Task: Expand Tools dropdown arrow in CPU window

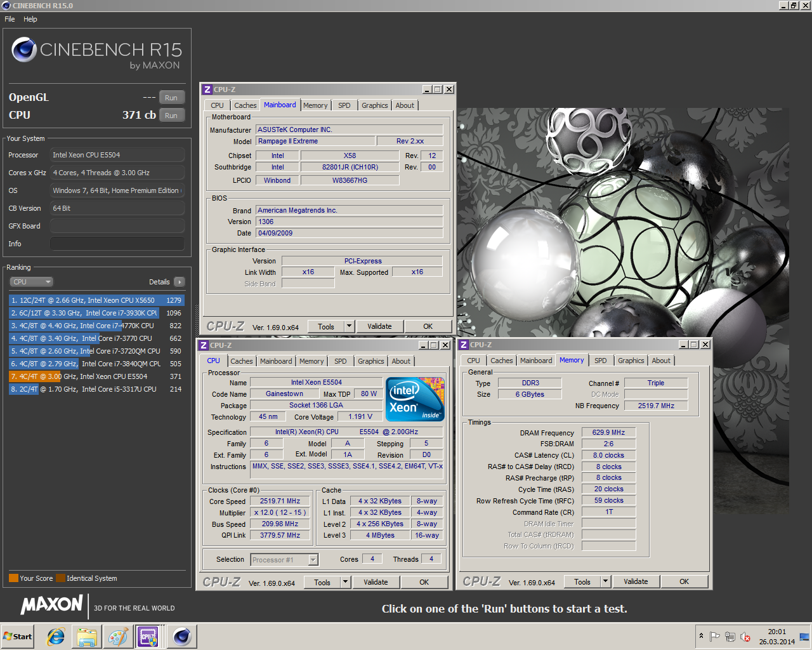Action: coord(345,582)
